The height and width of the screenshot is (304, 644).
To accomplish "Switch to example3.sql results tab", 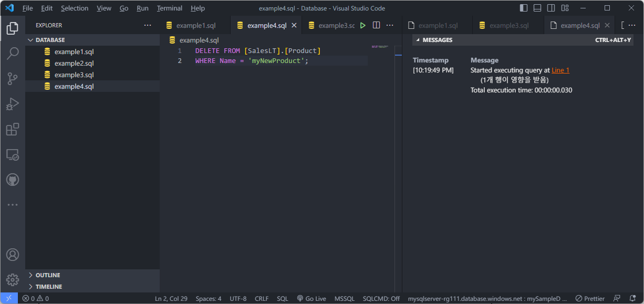I will 508,25.
